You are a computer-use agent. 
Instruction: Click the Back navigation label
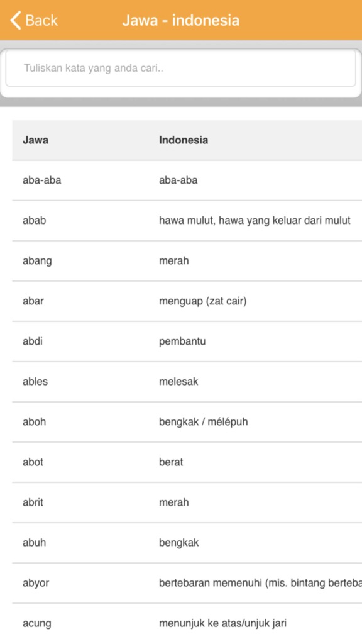39,20
